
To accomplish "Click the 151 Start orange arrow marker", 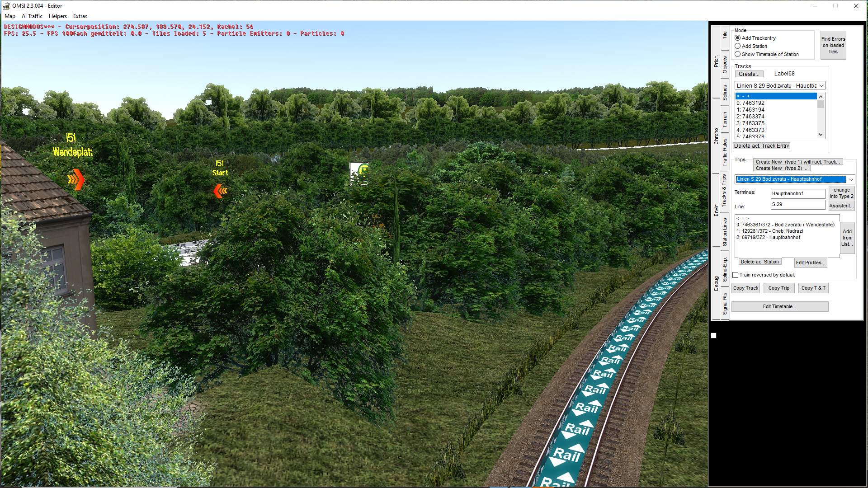I will coord(220,191).
